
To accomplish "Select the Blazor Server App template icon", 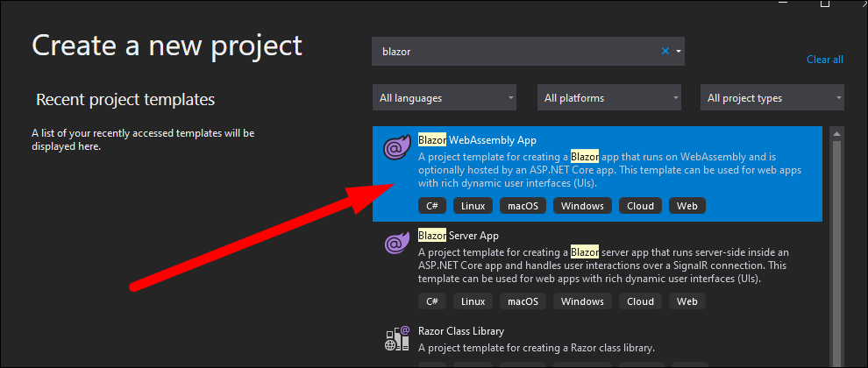I will [x=398, y=244].
